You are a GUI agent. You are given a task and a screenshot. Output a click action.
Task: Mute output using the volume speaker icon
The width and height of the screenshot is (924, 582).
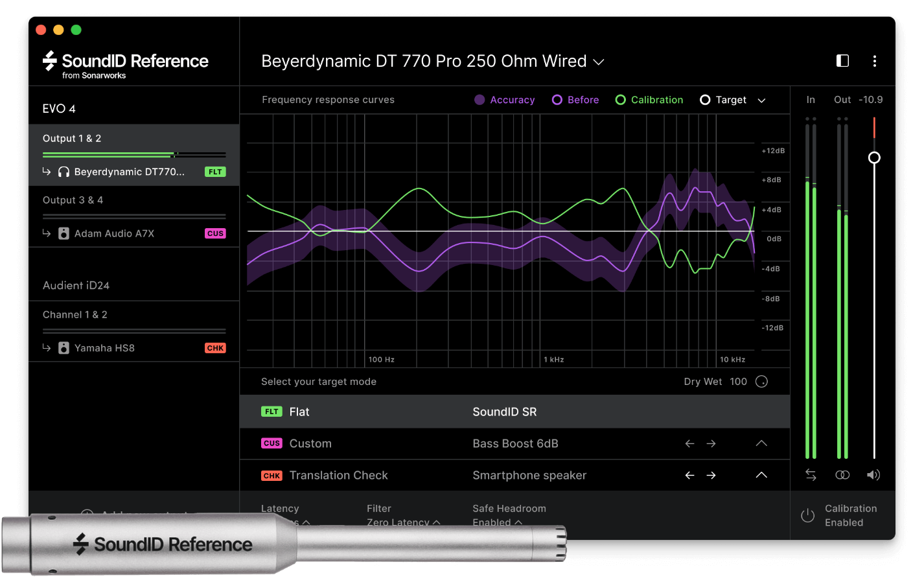pos(873,474)
